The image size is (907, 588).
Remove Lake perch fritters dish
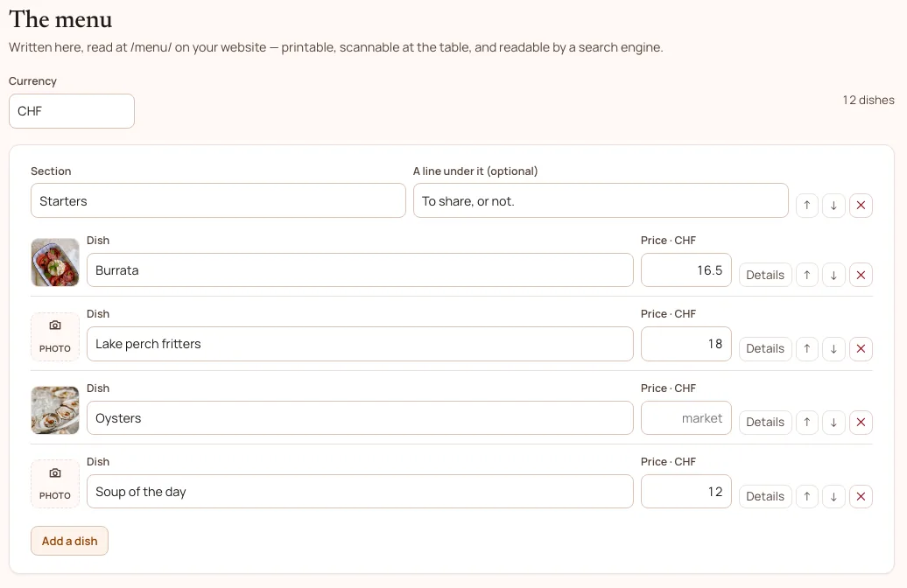(x=861, y=348)
